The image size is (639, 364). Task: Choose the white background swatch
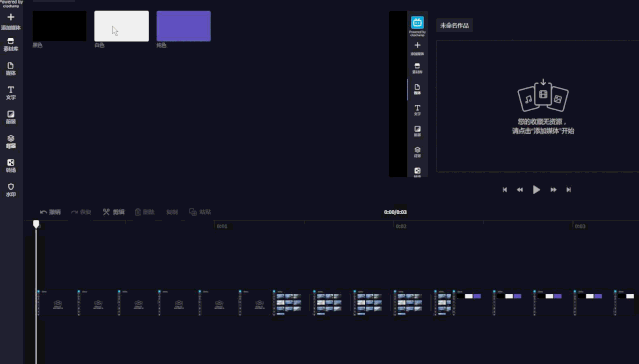[x=121, y=26]
